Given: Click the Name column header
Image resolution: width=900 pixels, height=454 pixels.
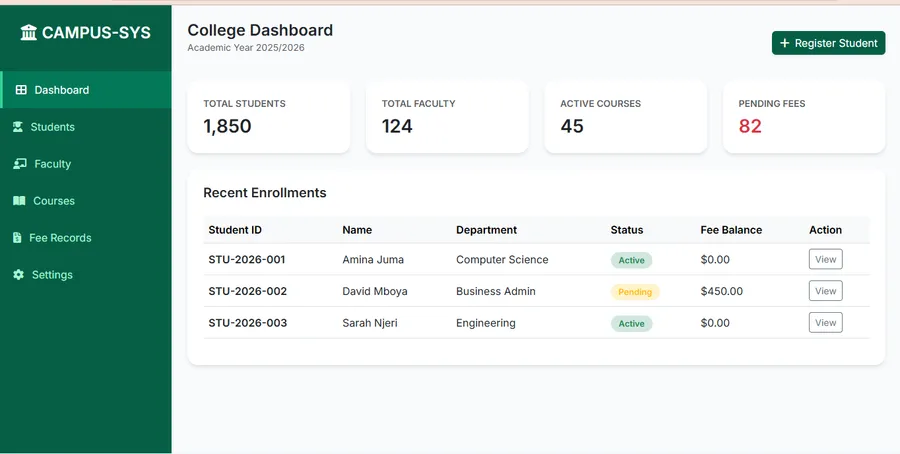Looking at the screenshot, I should pyautogui.click(x=357, y=230).
